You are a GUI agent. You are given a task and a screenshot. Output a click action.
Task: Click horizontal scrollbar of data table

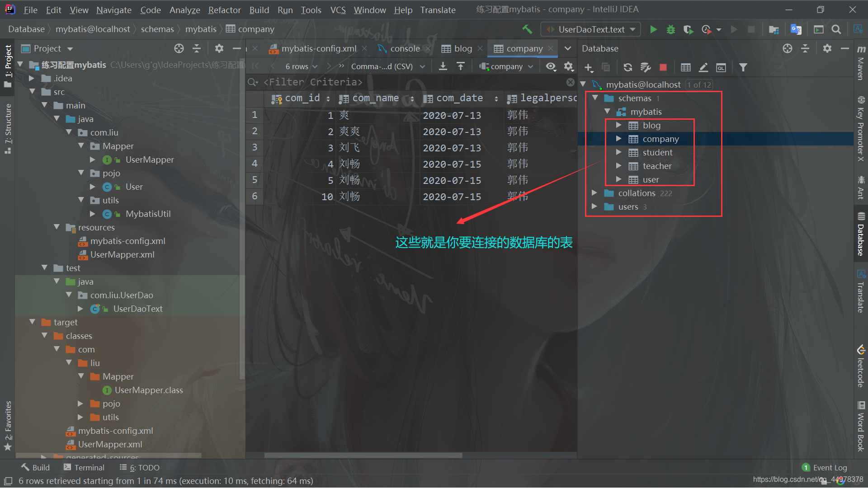(x=363, y=455)
